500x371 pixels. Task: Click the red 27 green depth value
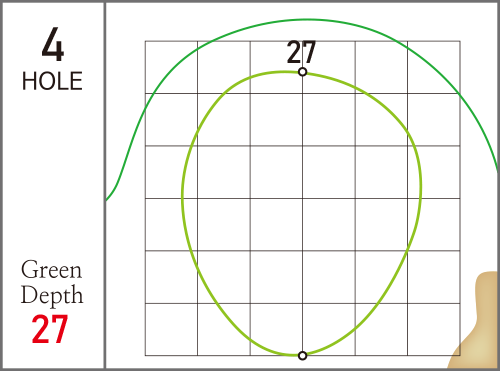tap(50, 329)
